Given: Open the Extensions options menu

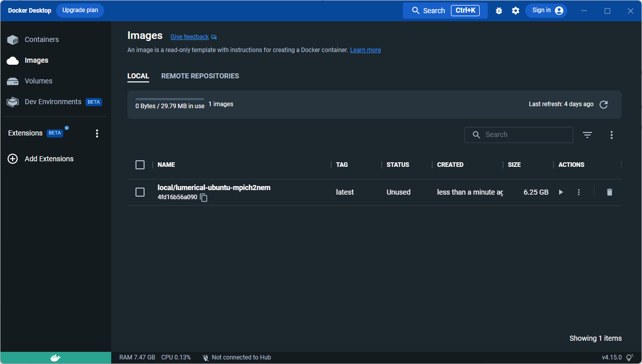Looking at the screenshot, I should pos(97,133).
